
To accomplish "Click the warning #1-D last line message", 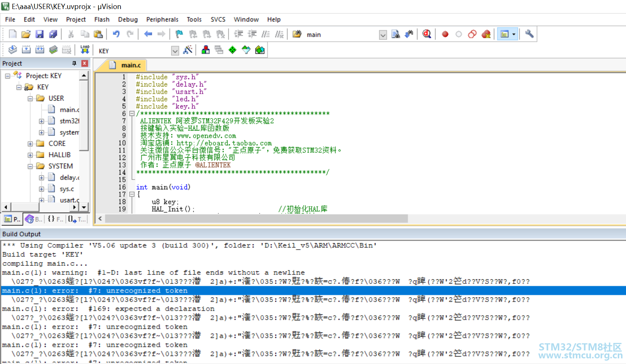I will [153, 273].
